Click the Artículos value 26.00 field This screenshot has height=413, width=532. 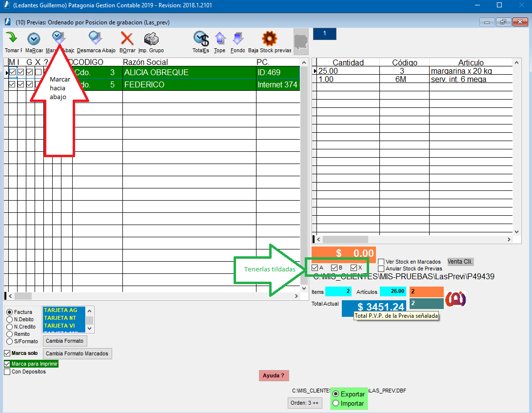pos(393,291)
